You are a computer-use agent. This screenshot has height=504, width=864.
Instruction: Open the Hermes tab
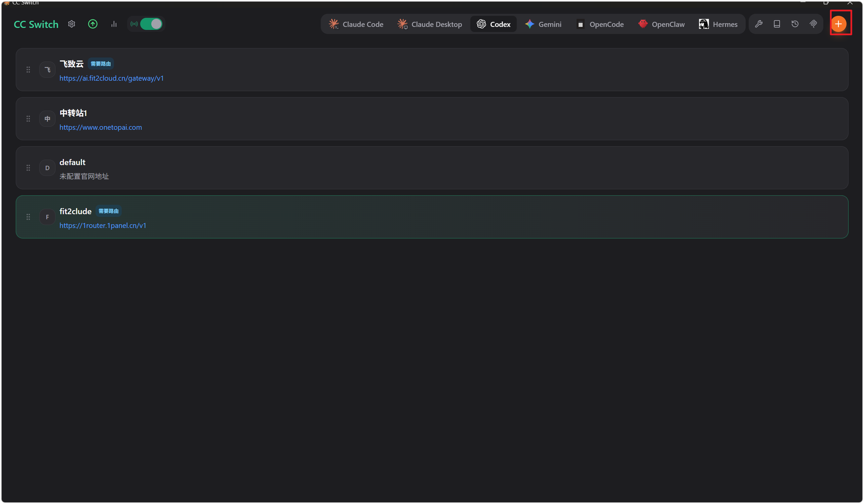point(718,24)
